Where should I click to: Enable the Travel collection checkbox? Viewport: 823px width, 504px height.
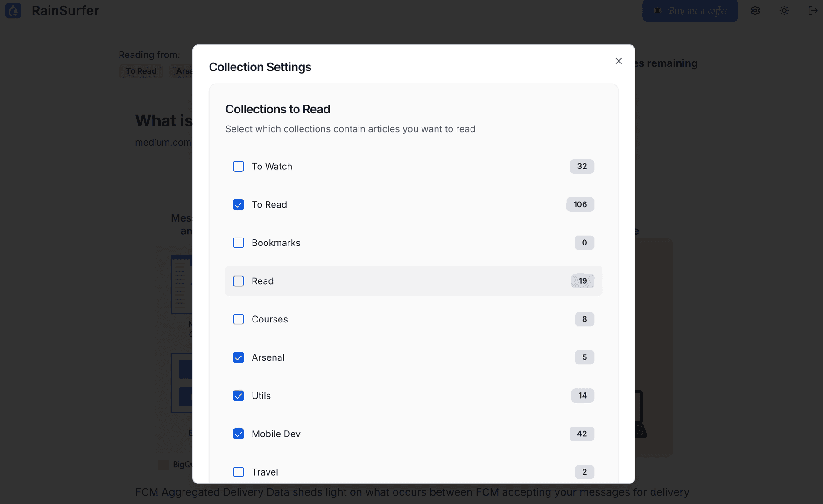(x=239, y=472)
